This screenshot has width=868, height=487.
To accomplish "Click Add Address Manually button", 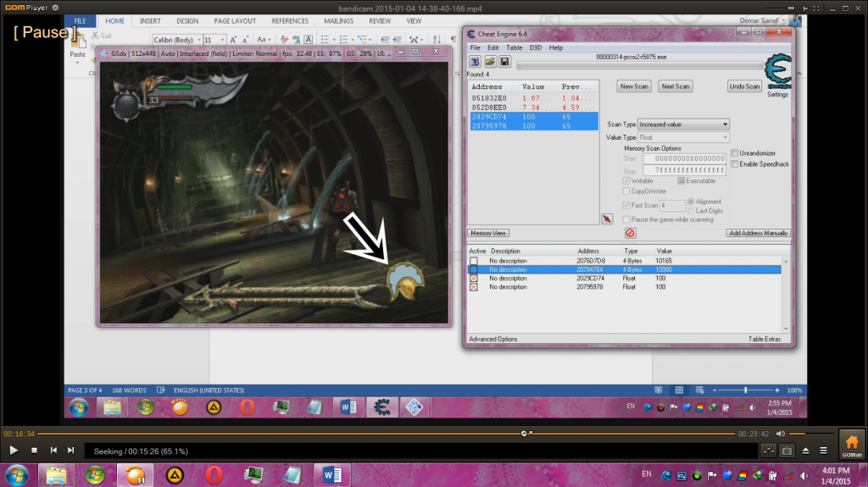I will coord(758,233).
